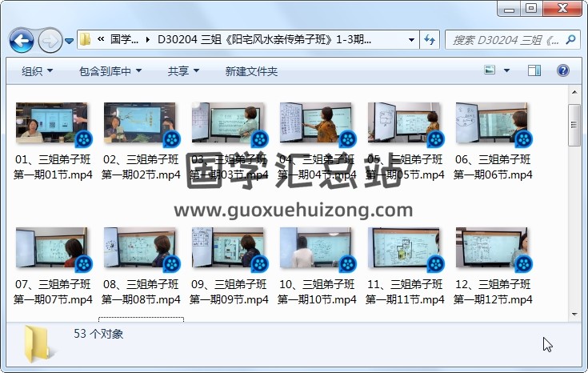Viewport: 588px width, 373px height.
Task: Click file name 09、三姐弟子班第一期09节.mp4
Action: [x=229, y=291]
